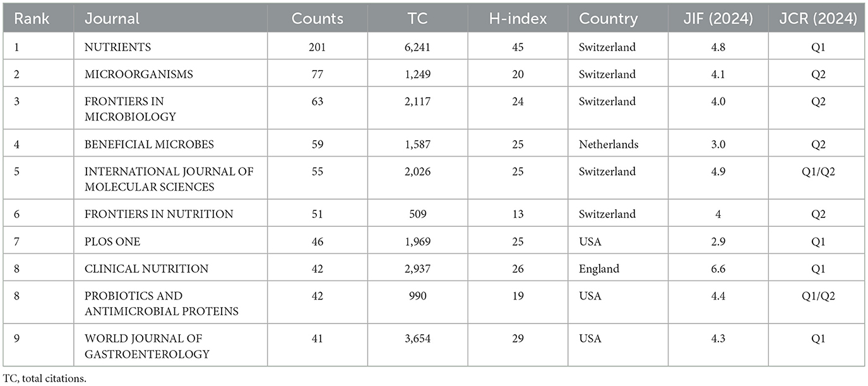Click the CLINICAL NUTRITION journal cell
The image size is (868, 386).
146,268
